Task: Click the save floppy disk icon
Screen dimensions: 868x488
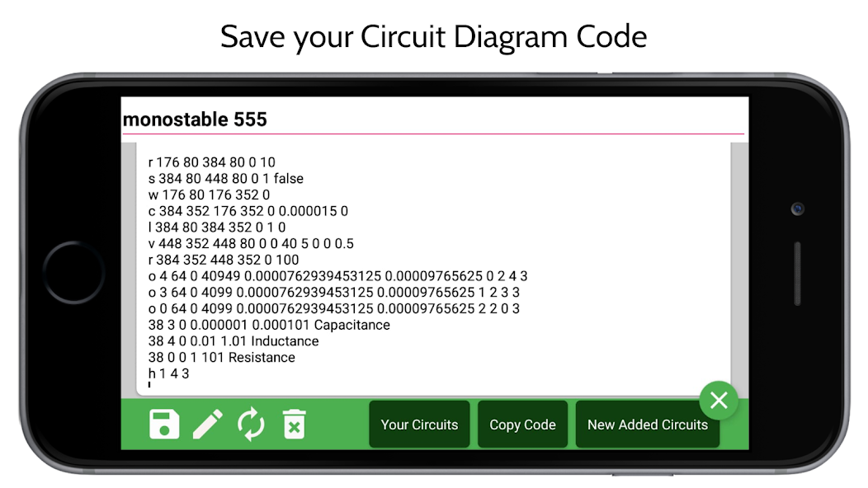Action: 164,425
